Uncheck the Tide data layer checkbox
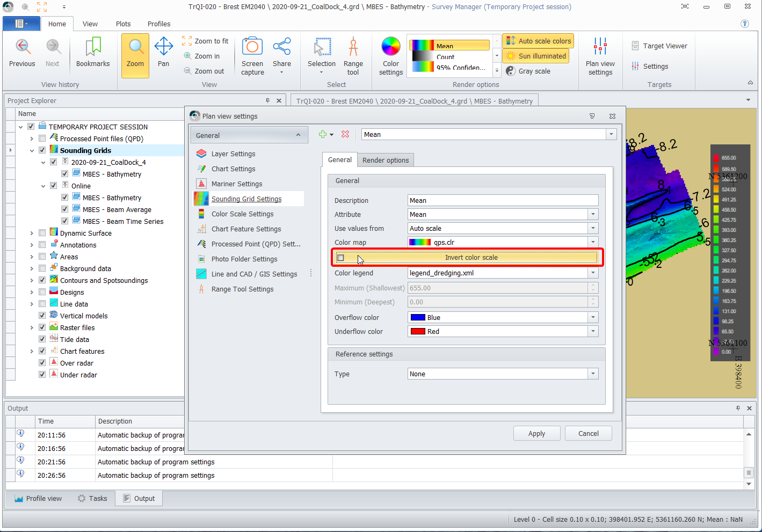The width and height of the screenshot is (762, 532). pos(42,339)
